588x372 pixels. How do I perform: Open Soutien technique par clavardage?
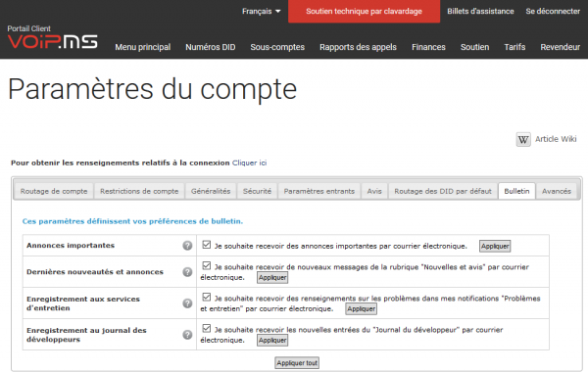coord(364,11)
